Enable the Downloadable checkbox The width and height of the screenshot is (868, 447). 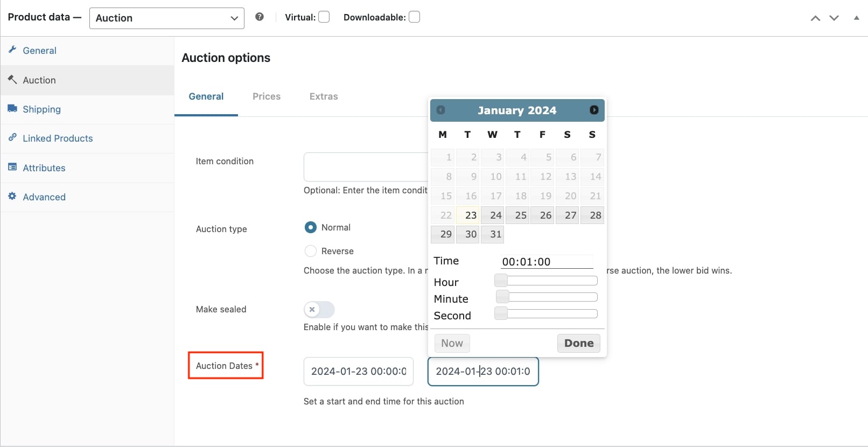(x=414, y=17)
